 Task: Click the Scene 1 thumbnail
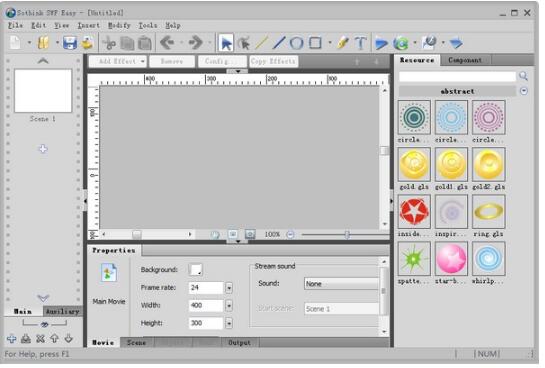click(x=43, y=91)
